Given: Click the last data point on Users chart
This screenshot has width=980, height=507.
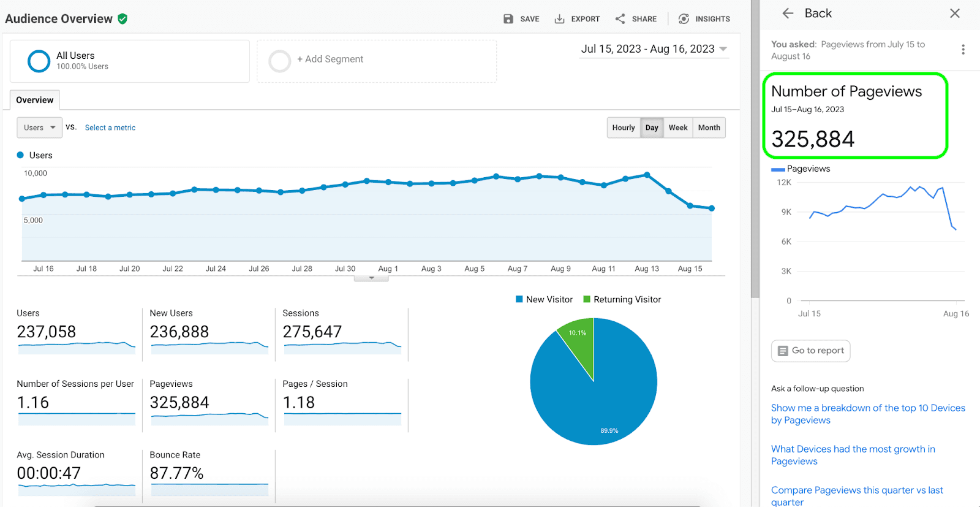Looking at the screenshot, I should tap(712, 208).
